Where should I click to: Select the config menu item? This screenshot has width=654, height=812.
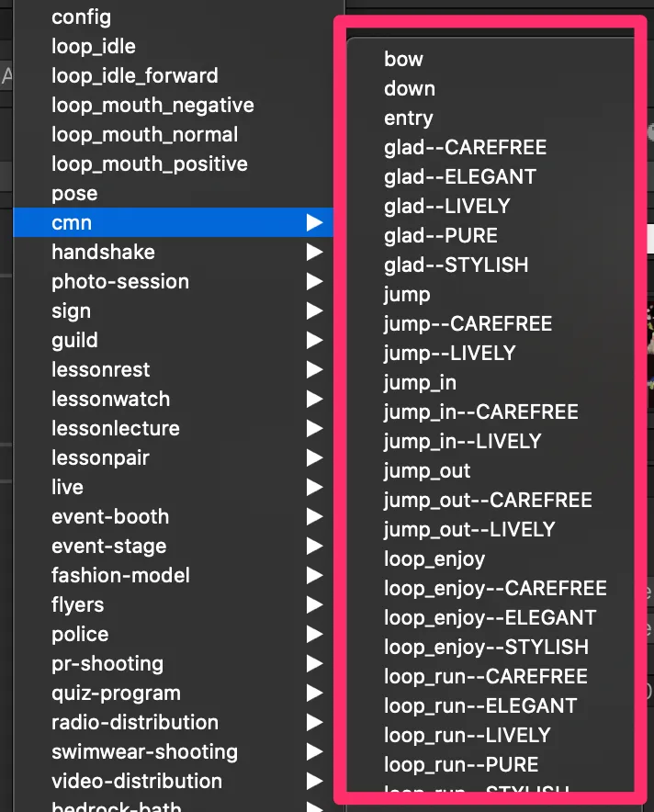81,17
